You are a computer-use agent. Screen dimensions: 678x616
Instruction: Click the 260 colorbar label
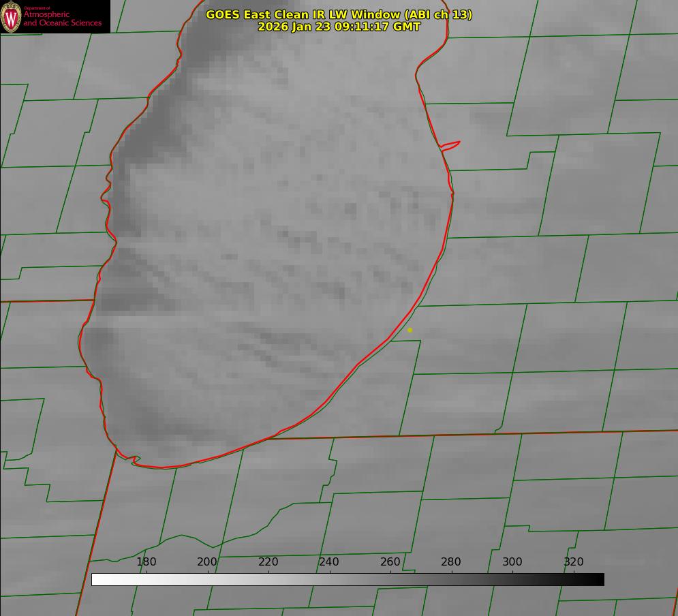(390, 561)
